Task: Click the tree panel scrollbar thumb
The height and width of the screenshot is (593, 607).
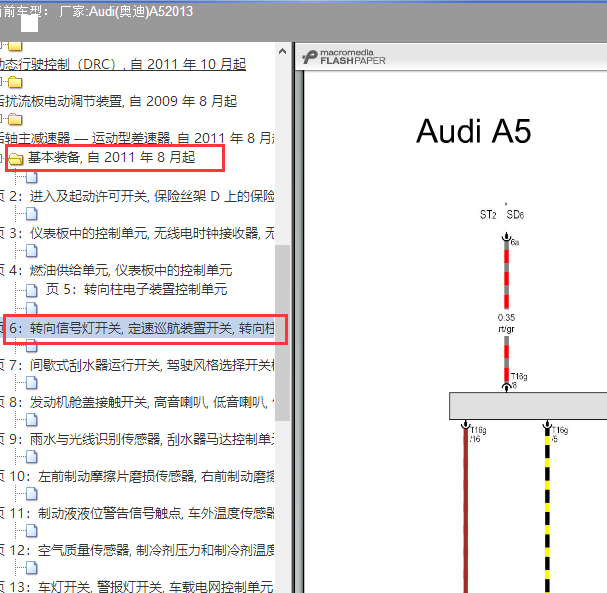Action: click(x=283, y=332)
